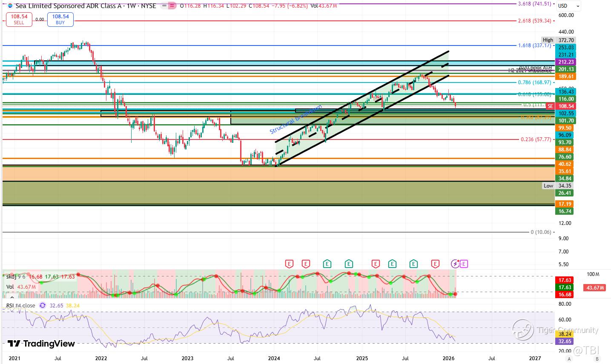Click the orange 189.61 price axis label

pyautogui.click(x=565, y=77)
